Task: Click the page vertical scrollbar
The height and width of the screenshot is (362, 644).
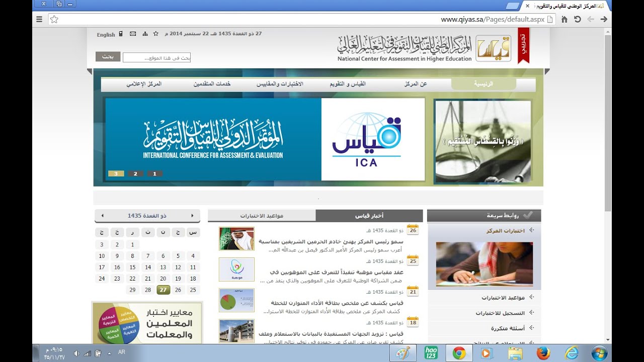Action: pyautogui.click(x=608, y=123)
